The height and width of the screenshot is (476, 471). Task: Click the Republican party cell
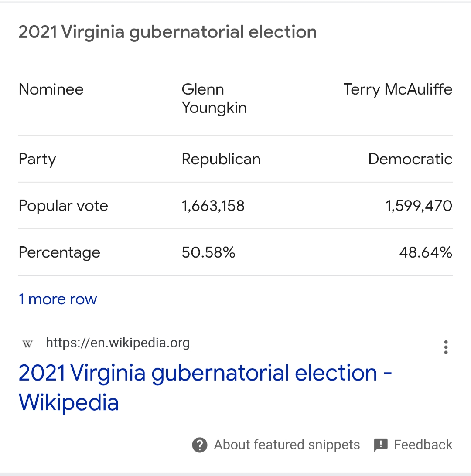(x=221, y=159)
